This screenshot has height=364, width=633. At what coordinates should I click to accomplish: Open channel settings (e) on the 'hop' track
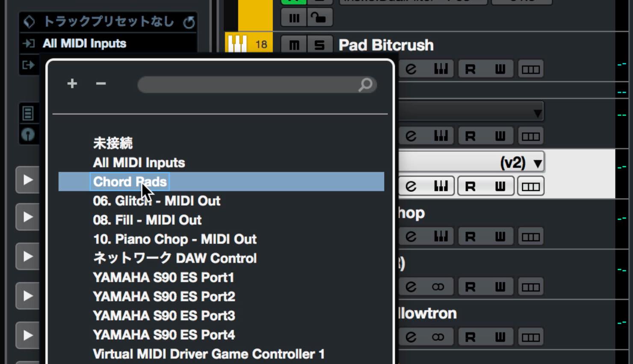411,237
